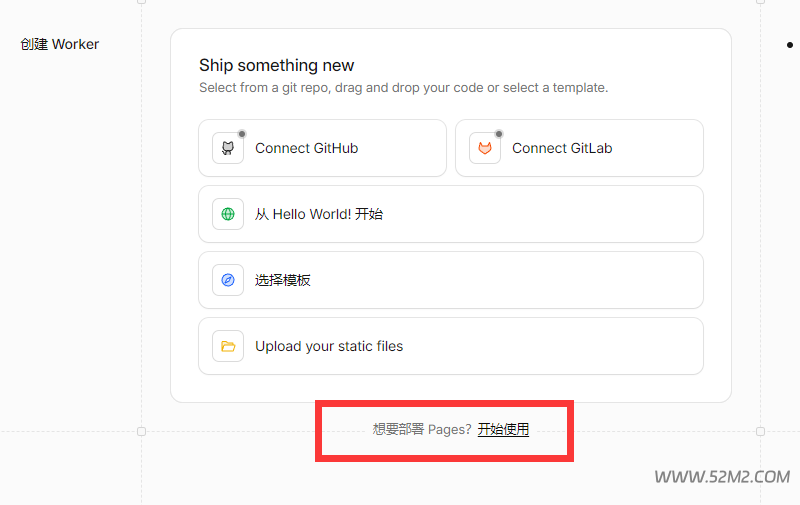Click the black bullet dot at right edge
Viewport: 800px width, 505px height.
[790, 45]
